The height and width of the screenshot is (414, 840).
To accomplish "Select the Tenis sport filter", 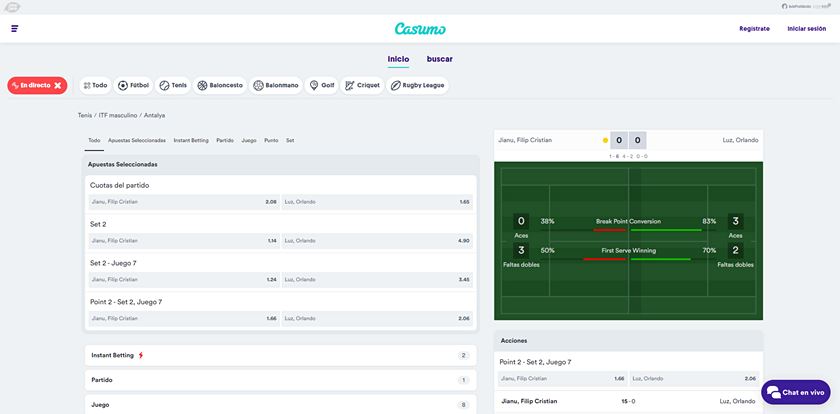I will point(173,85).
